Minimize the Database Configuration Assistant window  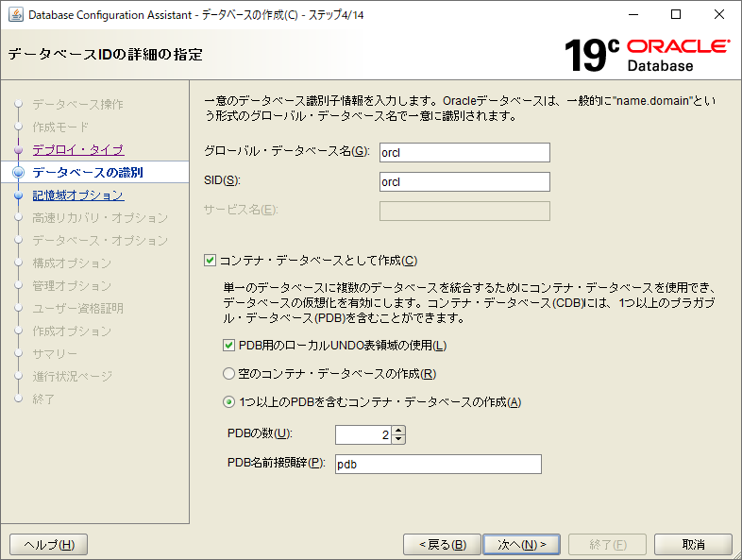(x=633, y=15)
